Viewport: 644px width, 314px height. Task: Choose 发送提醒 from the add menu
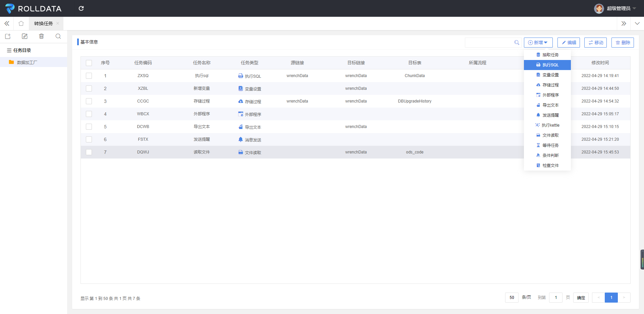pos(547,115)
